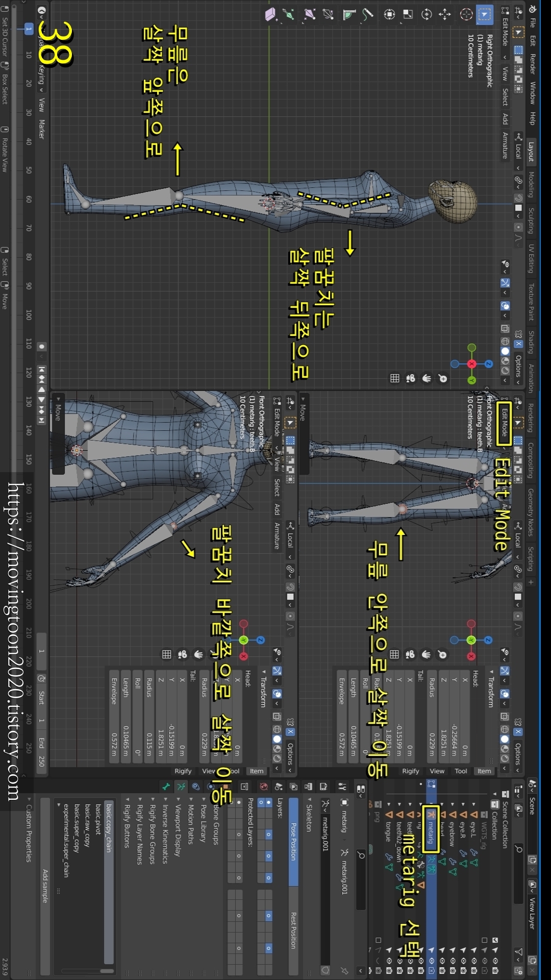Toggle X-ray display in Right Orthographic viewport header

coord(505,328)
